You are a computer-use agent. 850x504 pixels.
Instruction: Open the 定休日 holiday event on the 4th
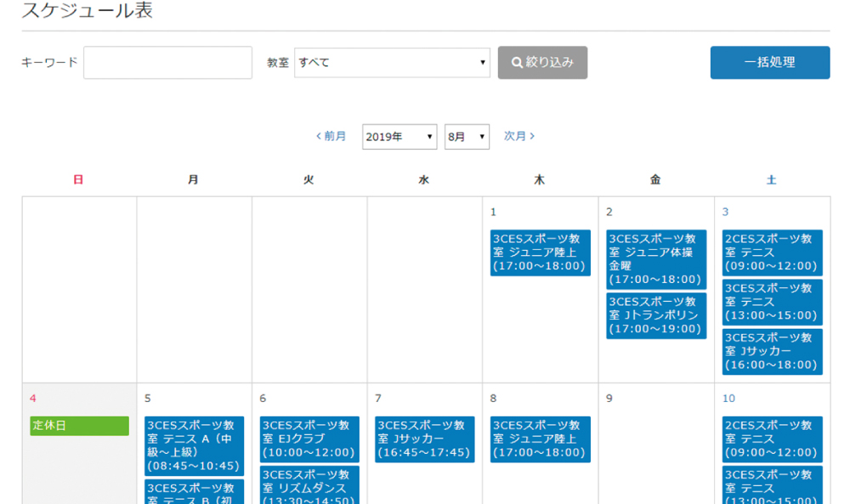[79, 426]
